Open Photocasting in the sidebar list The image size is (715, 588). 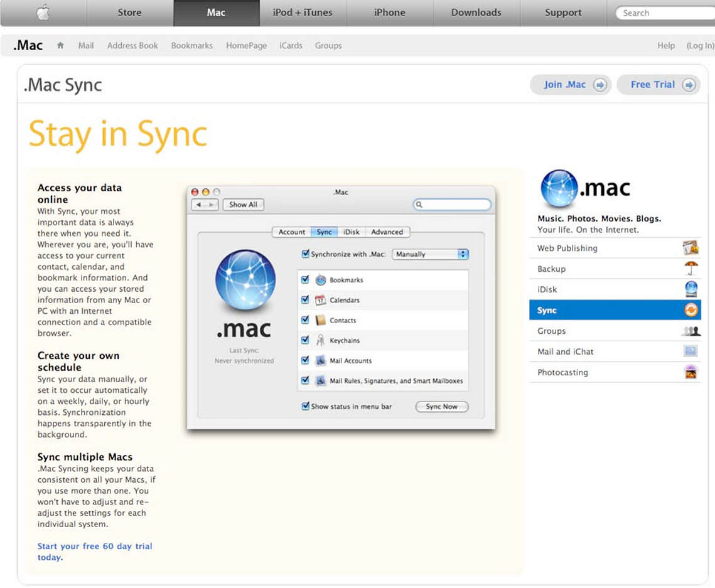click(615, 372)
